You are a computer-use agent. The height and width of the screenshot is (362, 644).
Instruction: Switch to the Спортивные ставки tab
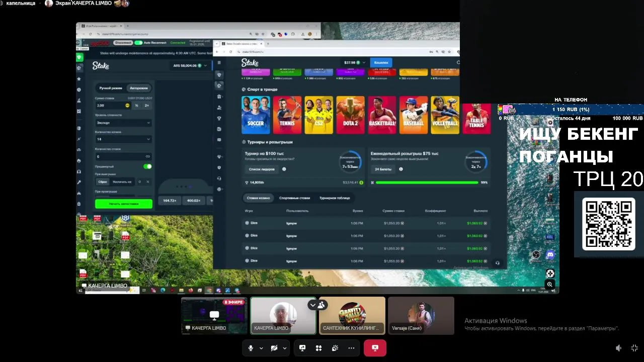coord(294,198)
